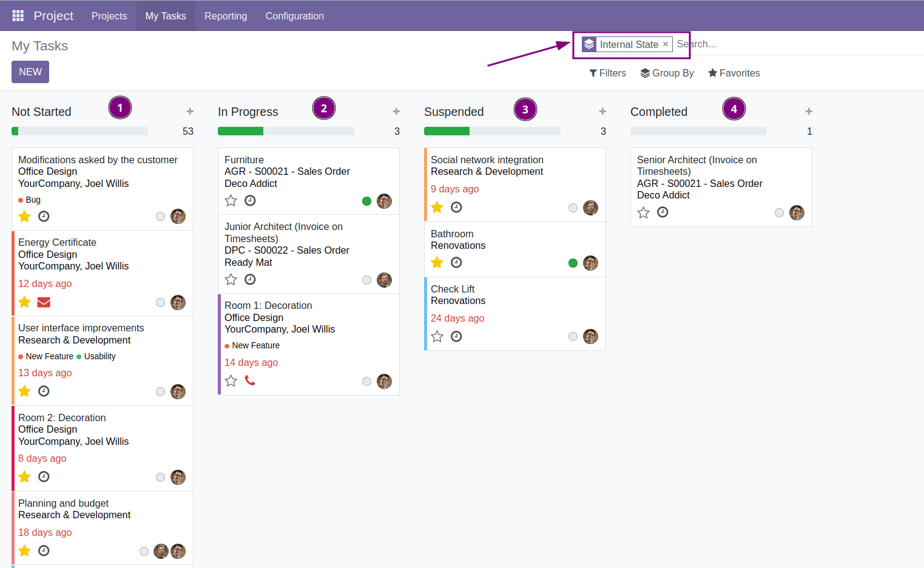
Task: Click the assignee avatar on the Furniture card
Action: (384, 201)
